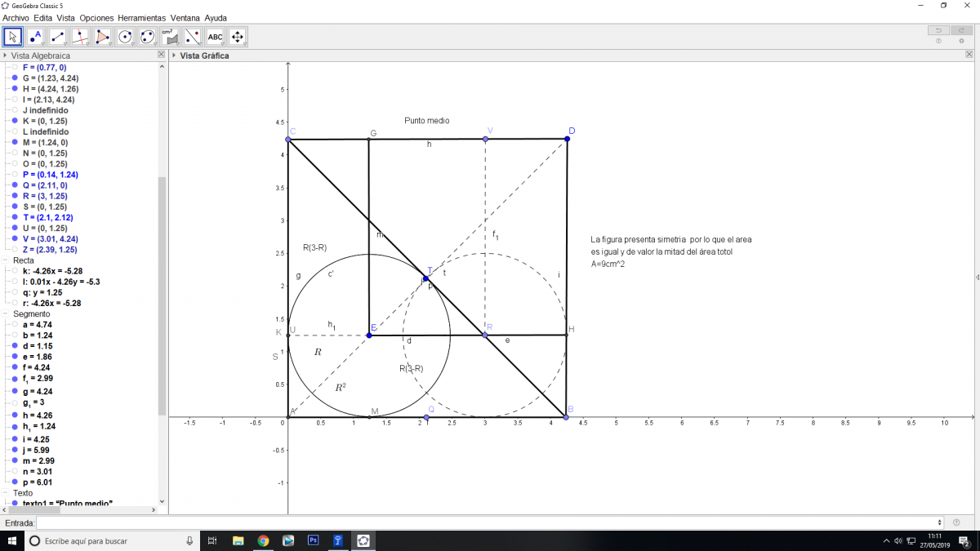Viewport: 980px width, 551px height.
Task: Show hidden object J indefinido
Action: click(x=15, y=110)
